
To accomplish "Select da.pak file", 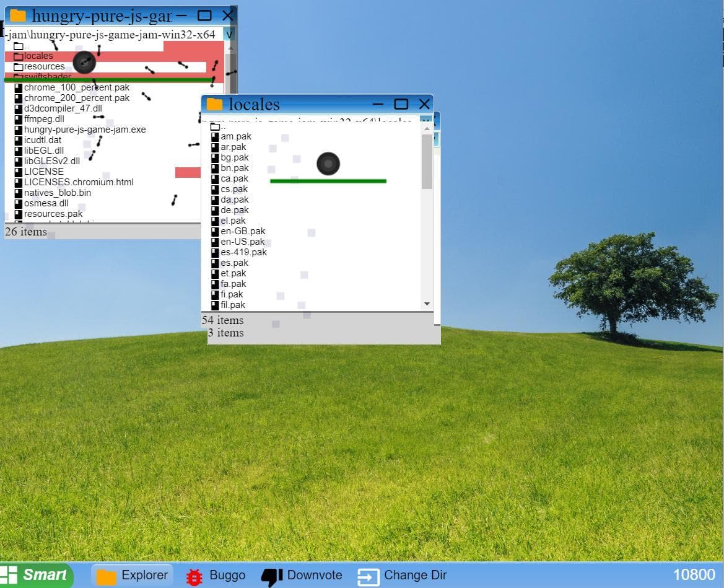I will pyautogui.click(x=230, y=200).
